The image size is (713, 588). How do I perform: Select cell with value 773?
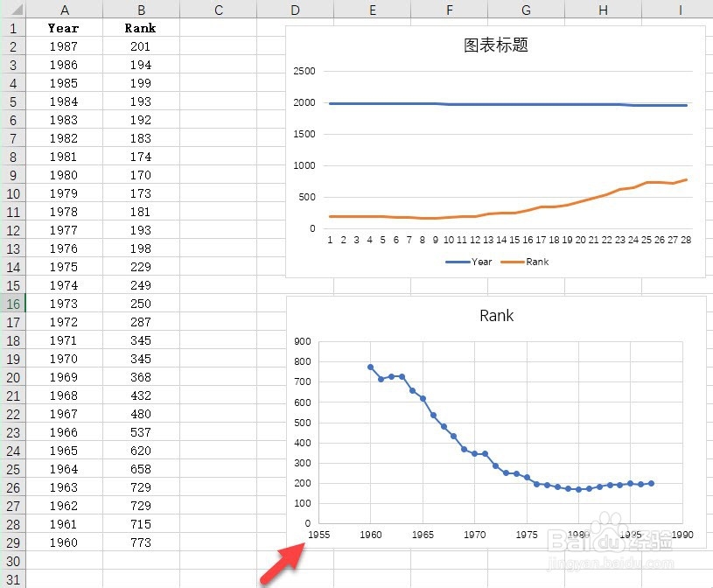tap(141, 542)
